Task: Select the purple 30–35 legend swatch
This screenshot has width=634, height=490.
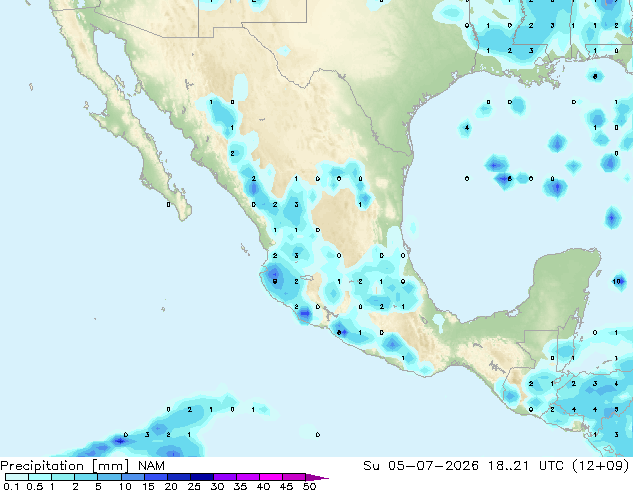Action: click(225, 477)
